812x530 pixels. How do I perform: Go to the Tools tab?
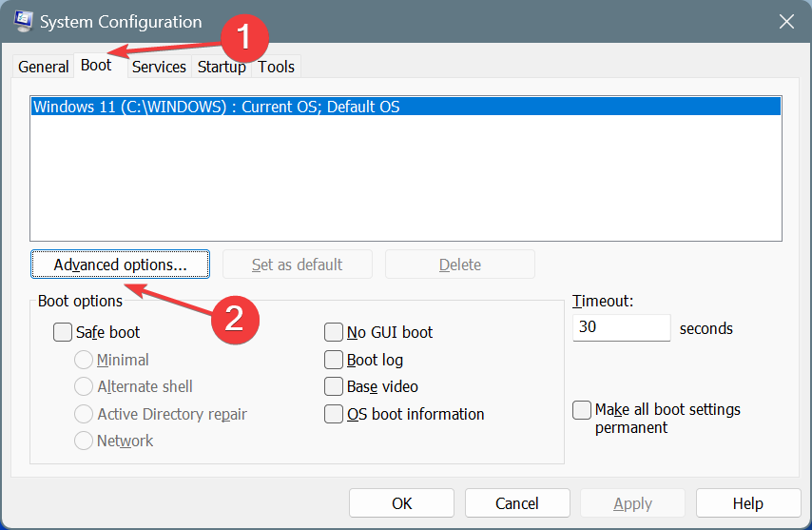277,67
